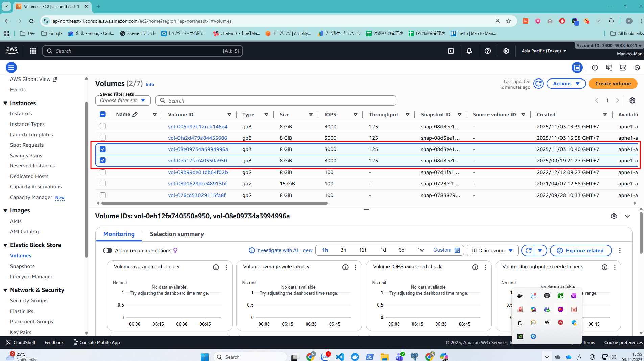
Task: Open Volumes table preferences gear
Action: [x=632, y=100]
